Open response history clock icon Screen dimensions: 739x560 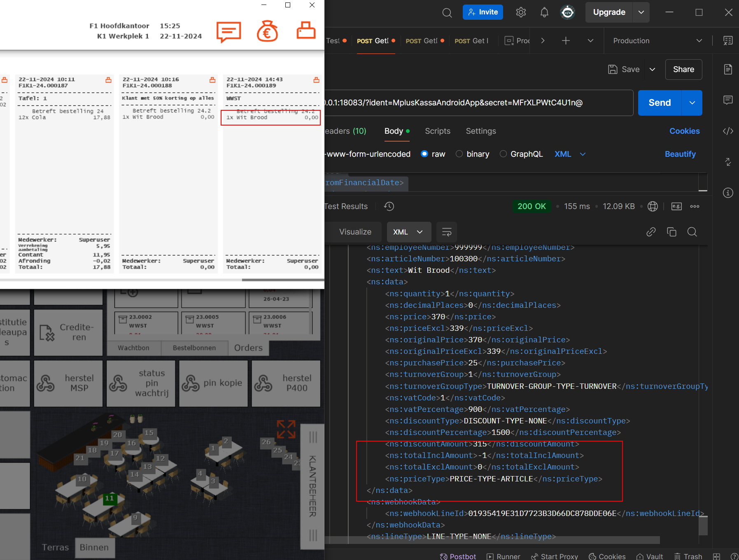click(389, 206)
